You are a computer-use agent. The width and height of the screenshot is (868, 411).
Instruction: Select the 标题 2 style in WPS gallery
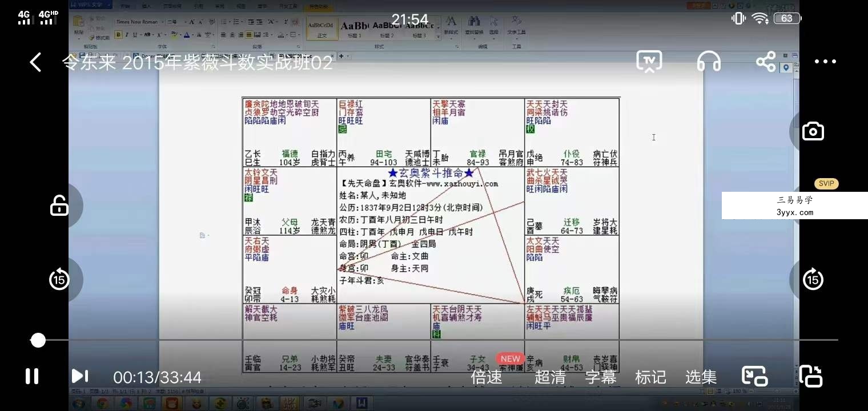[x=387, y=28]
